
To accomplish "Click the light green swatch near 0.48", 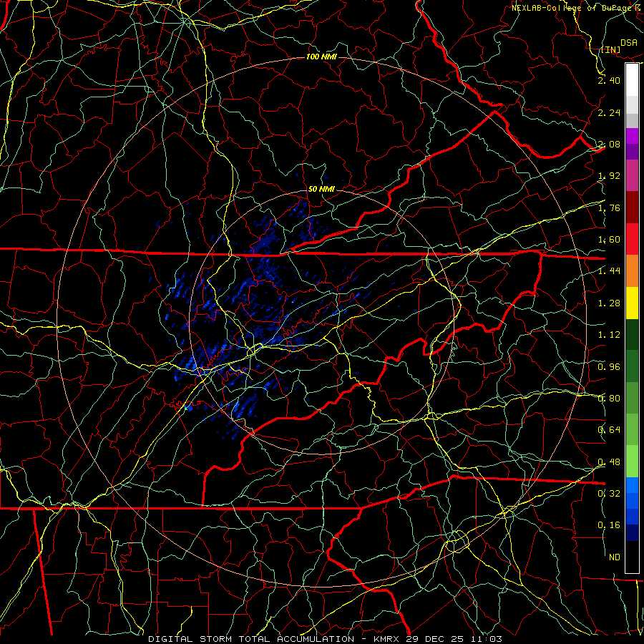I will click(632, 462).
